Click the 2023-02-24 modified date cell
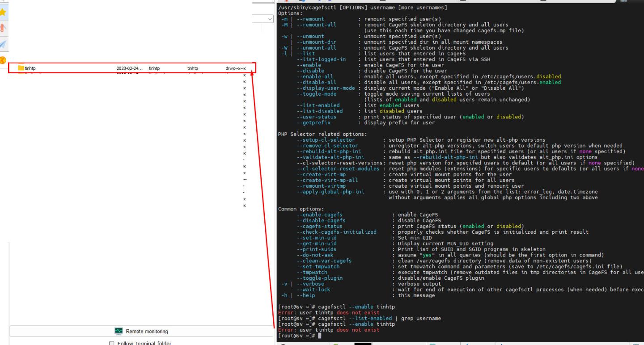The height and width of the screenshot is (345, 644). click(130, 68)
